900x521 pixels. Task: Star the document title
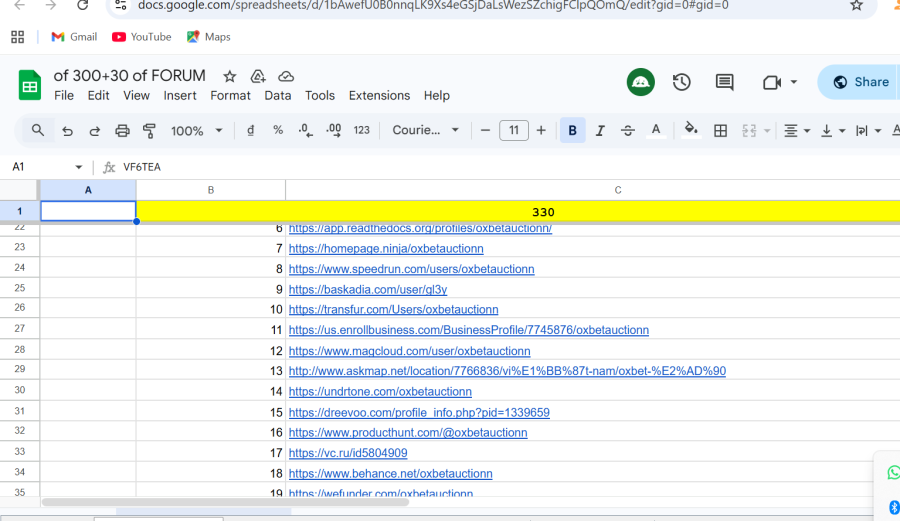pos(230,76)
